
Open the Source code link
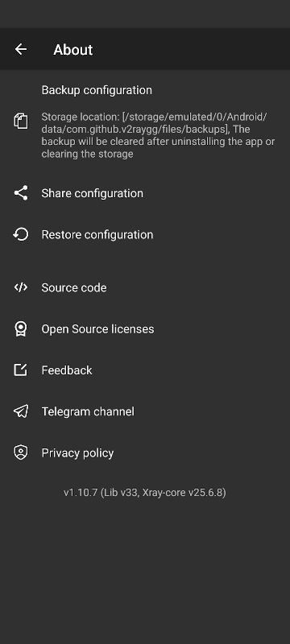pos(145,287)
